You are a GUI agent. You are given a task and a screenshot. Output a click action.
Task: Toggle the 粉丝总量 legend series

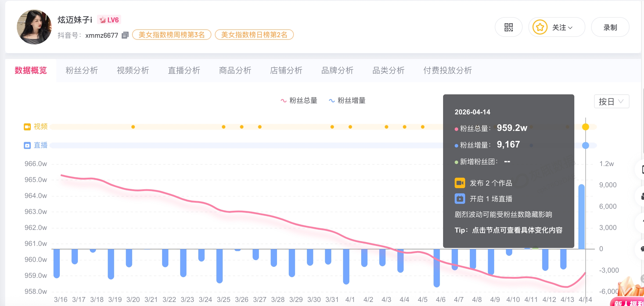(x=299, y=100)
